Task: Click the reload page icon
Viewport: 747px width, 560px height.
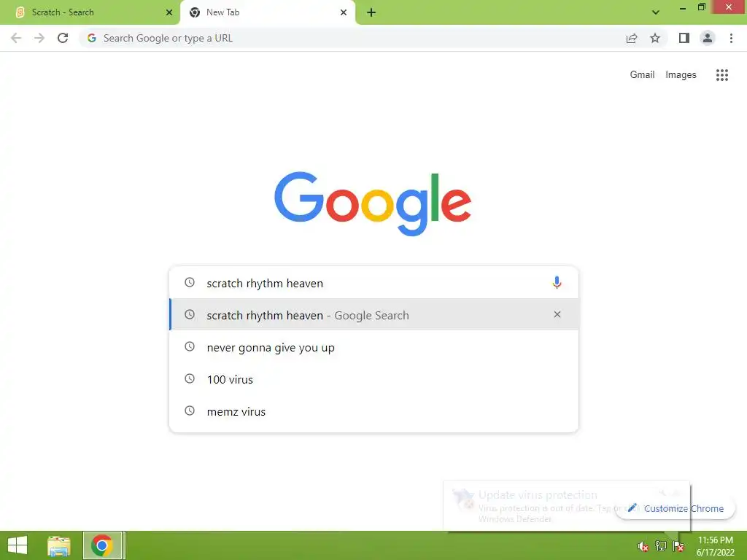Action: click(x=63, y=38)
